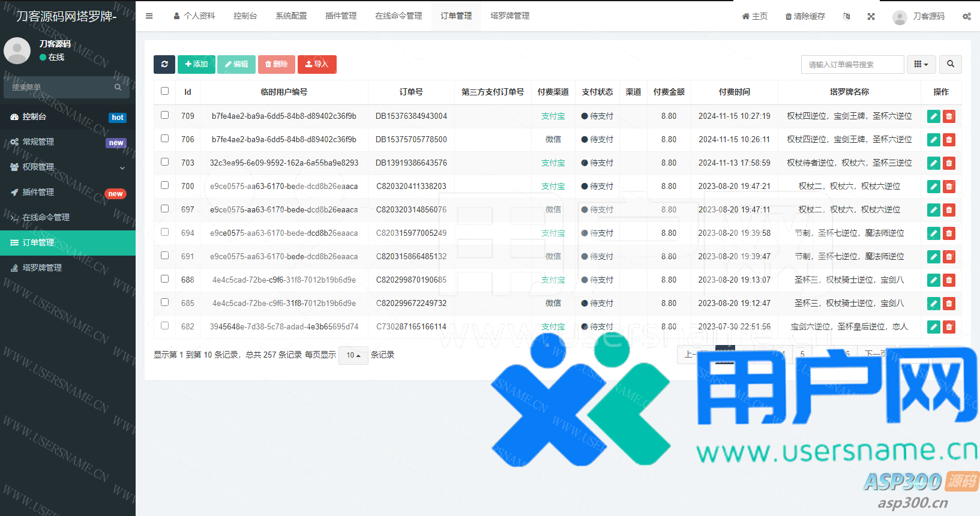
Task: Click the refresh table icon button
Action: [164, 64]
